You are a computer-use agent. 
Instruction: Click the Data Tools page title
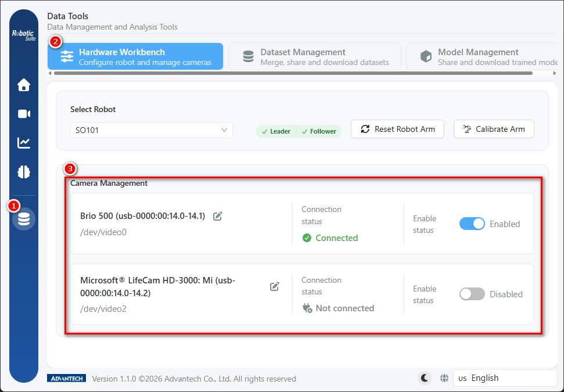click(x=67, y=16)
